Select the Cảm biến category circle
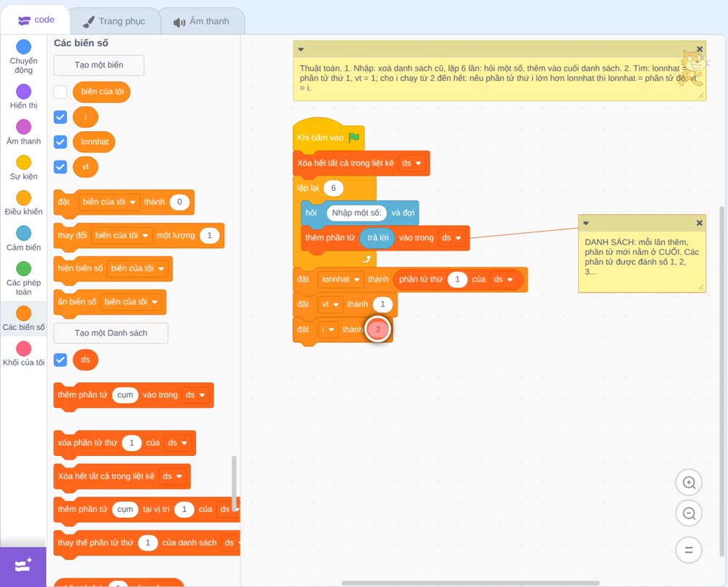Screen dimensions: 728x587 coord(24,233)
